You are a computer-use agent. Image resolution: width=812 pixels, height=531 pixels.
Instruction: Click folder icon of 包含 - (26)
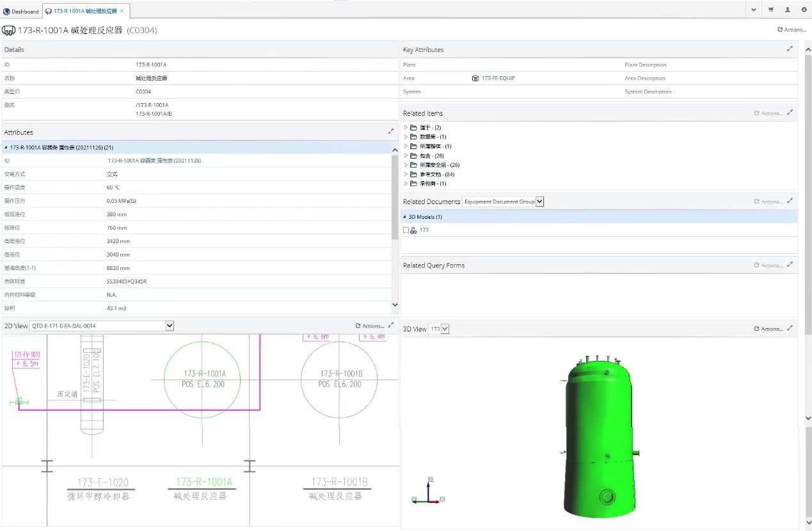(414, 155)
